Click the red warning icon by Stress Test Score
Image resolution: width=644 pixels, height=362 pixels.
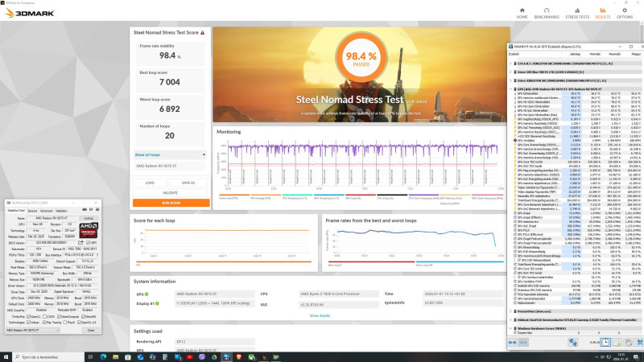203,32
